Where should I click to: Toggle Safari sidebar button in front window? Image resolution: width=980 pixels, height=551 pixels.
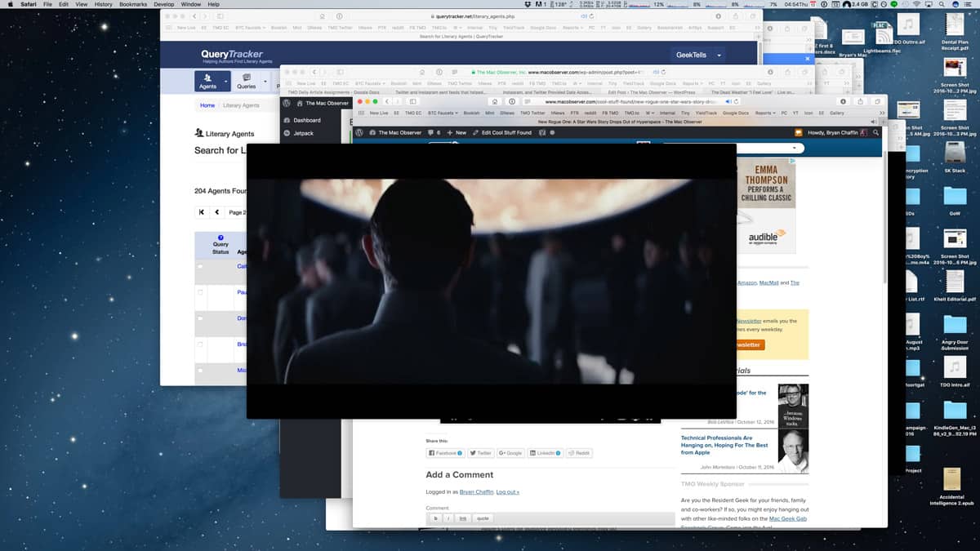coord(413,102)
